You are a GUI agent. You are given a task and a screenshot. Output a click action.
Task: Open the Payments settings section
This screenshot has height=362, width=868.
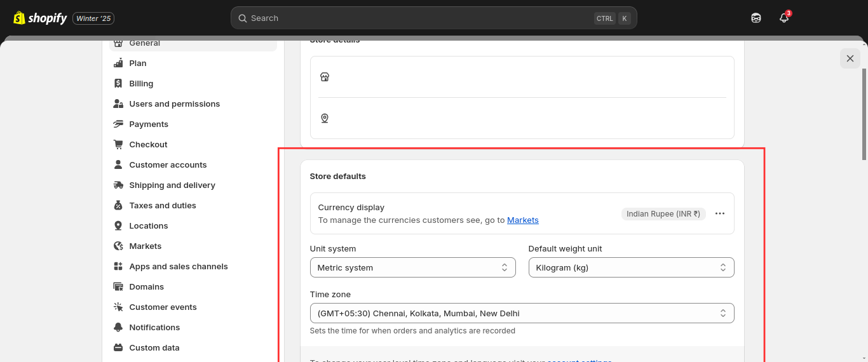coord(149,124)
